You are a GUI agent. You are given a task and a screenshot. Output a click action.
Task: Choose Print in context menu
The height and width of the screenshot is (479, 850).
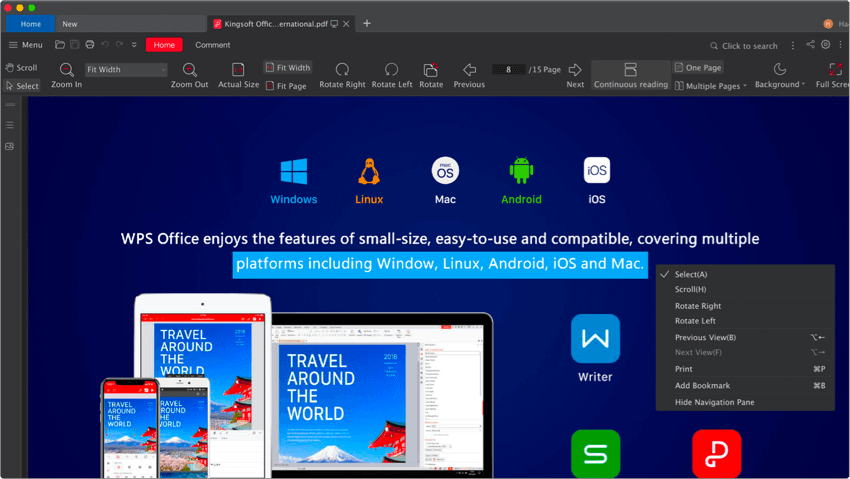pyautogui.click(x=745, y=369)
